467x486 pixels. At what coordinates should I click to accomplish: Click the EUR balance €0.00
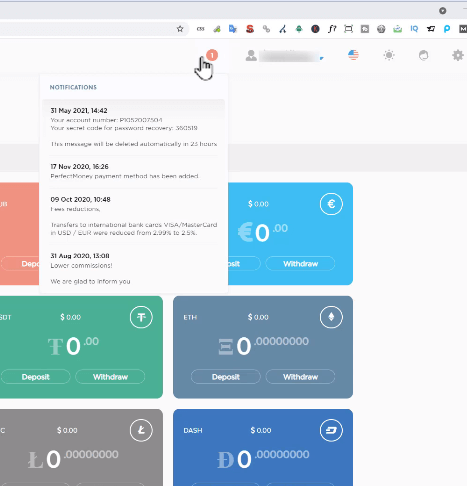click(263, 232)
